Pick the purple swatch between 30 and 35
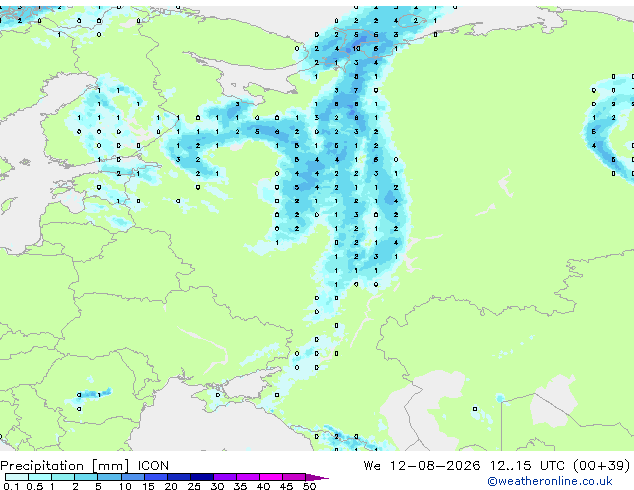 225,477
